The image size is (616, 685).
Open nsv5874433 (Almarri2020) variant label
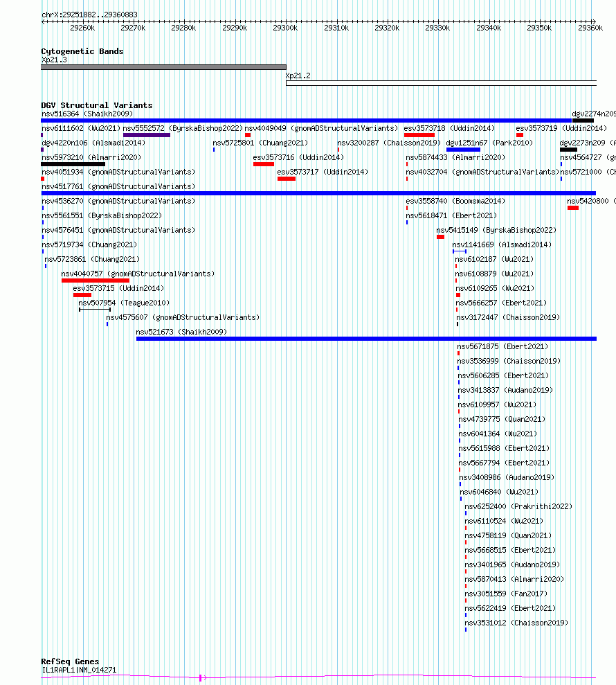point(455,157)
